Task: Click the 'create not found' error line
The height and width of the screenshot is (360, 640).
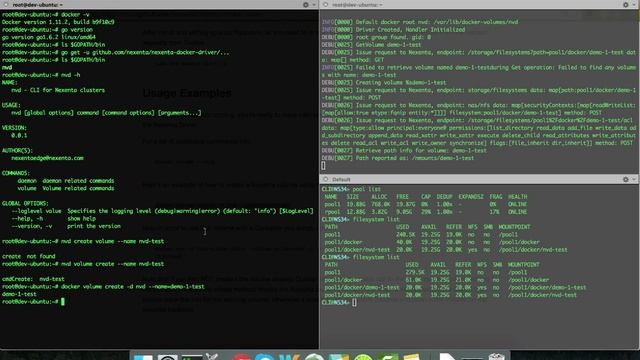Action: [x=29, y=256]
